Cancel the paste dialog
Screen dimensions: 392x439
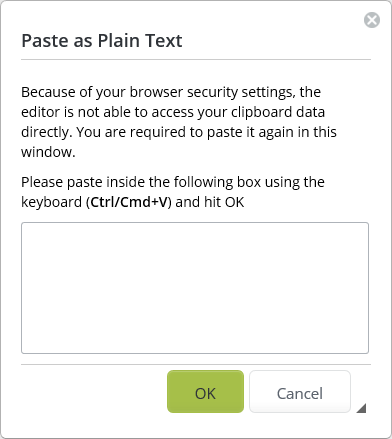pyautogui.click(x=300, y=392)
